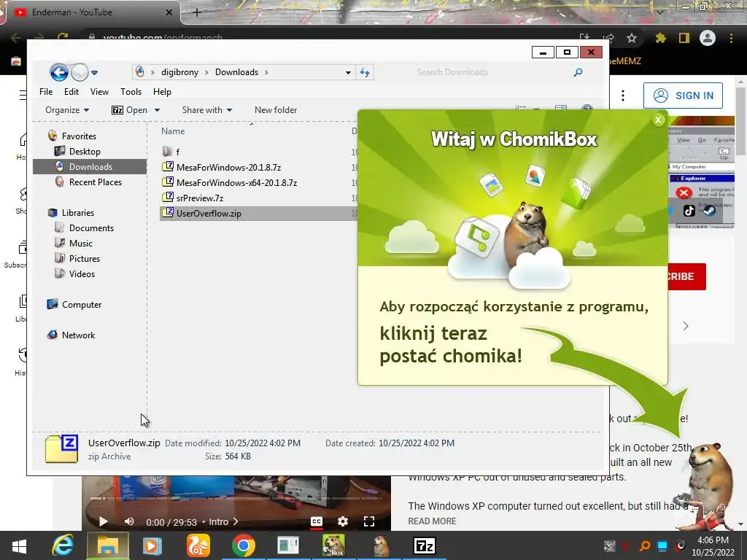The width and height of the screenshot is (747, 560).
Task: Expand the Organize dropdown
Action: click(67, 110)
